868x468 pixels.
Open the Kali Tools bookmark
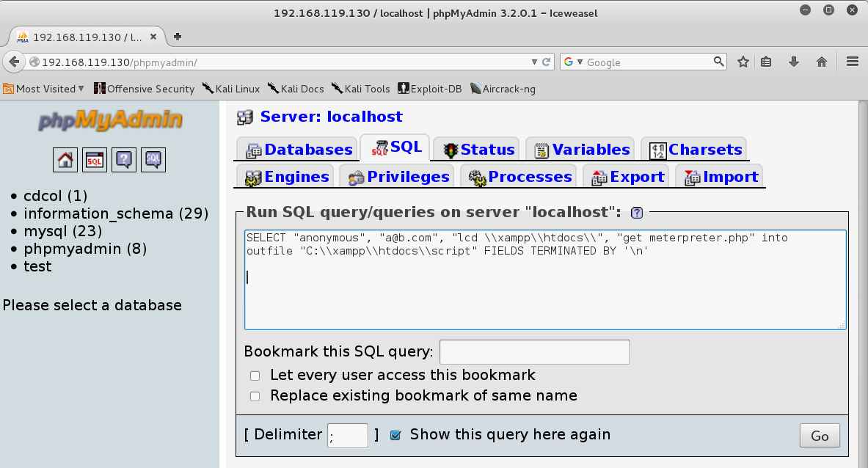[x=360, y=89]
